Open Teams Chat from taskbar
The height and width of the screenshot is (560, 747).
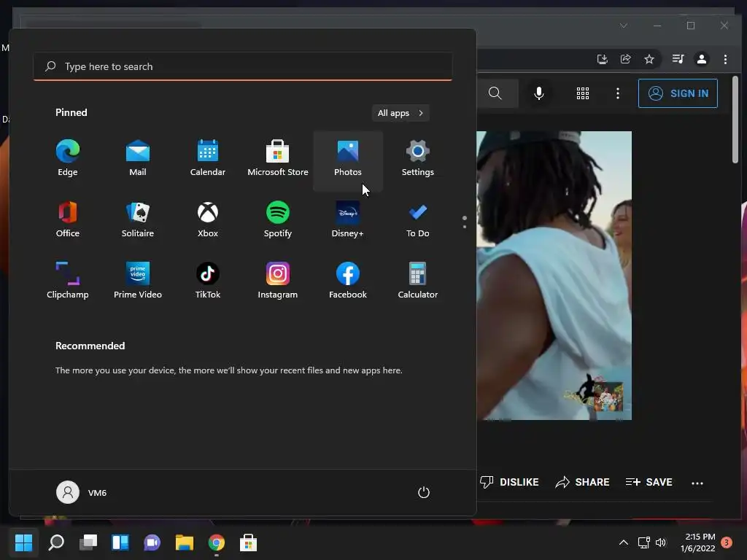tap(152, 542)
